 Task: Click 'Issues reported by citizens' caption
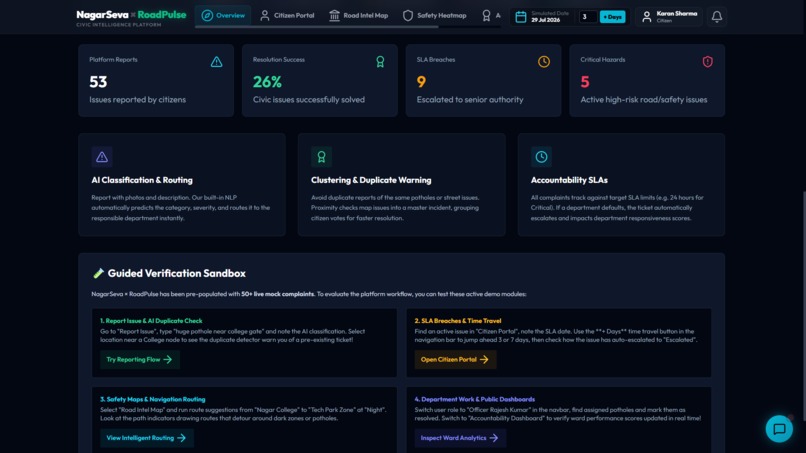pos(138,100)
